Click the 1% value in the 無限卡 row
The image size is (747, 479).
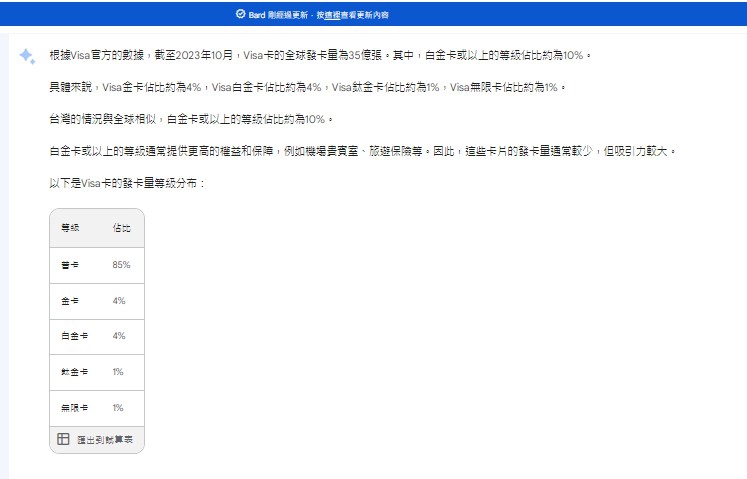pos(118,408)
